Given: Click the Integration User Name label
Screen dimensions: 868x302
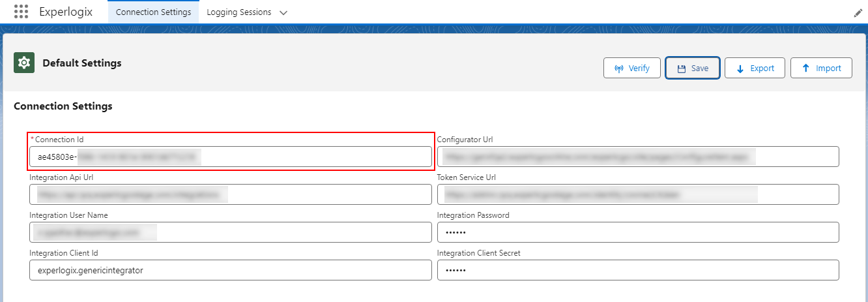Looking at the screenshot, I should (68, 215).
